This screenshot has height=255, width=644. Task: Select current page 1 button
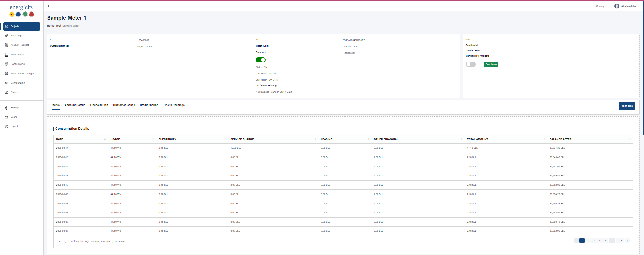[x=582, y=241]
